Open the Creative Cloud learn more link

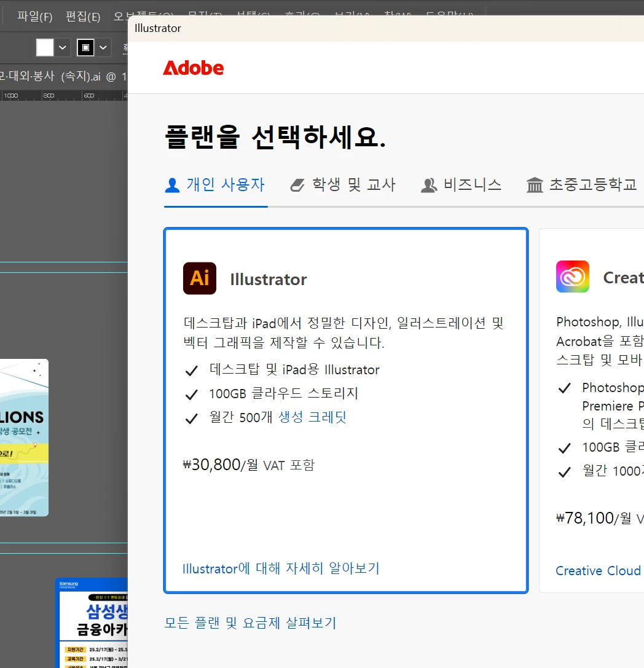point(600,570)
